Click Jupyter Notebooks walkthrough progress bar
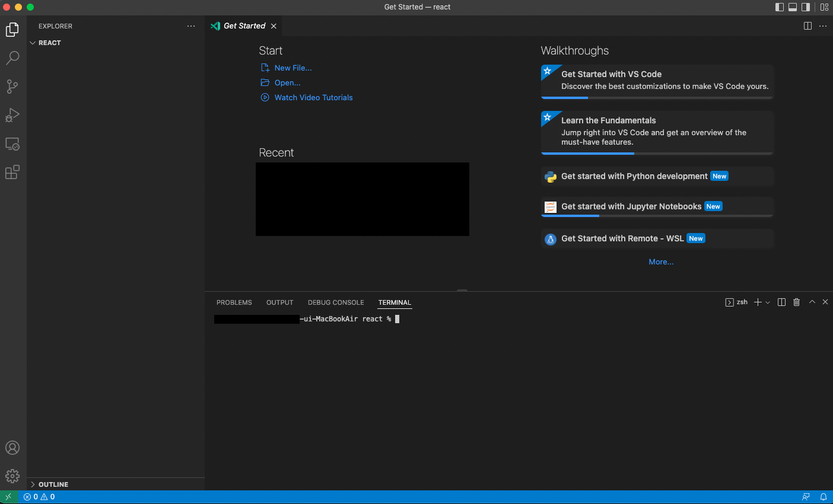The width and height of the screenshot is (833, 504). tap(657, 216)
